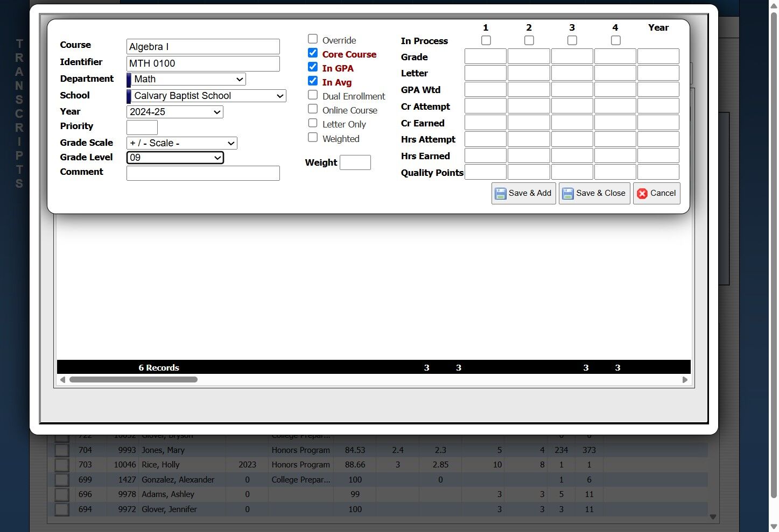The image size is (779, 532).
Task: Click the Grade Year field
Action: point(658,56)
